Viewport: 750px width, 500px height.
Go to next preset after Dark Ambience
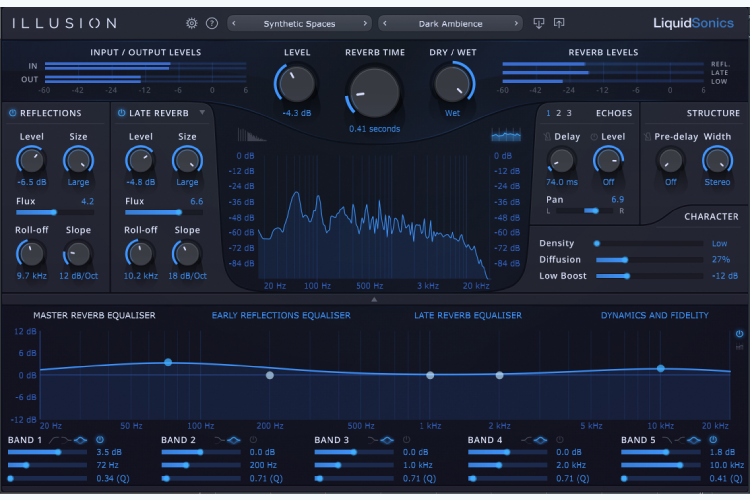click(x=516, y=23)
